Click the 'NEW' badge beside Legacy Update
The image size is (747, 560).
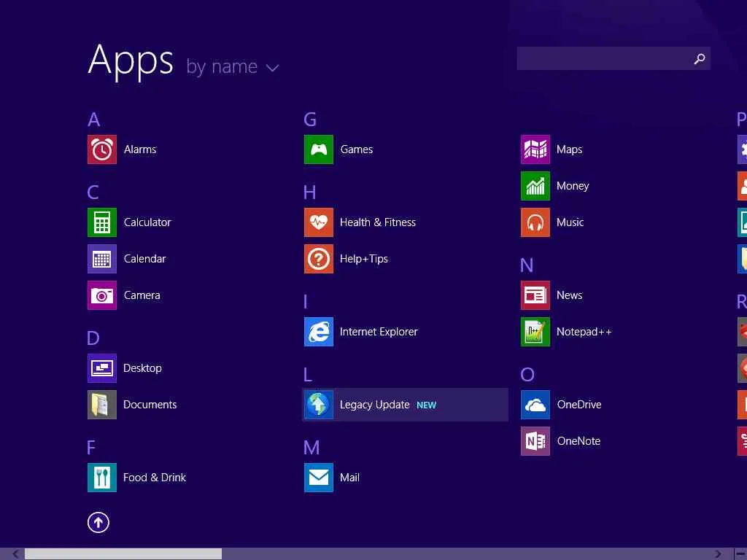point(426,405)
